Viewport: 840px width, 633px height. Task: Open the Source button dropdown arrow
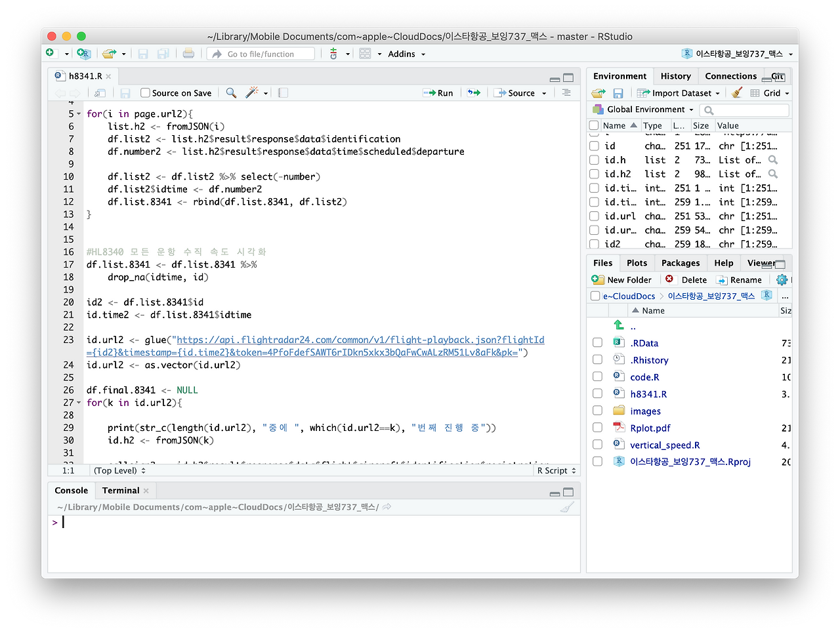point(544,93)
